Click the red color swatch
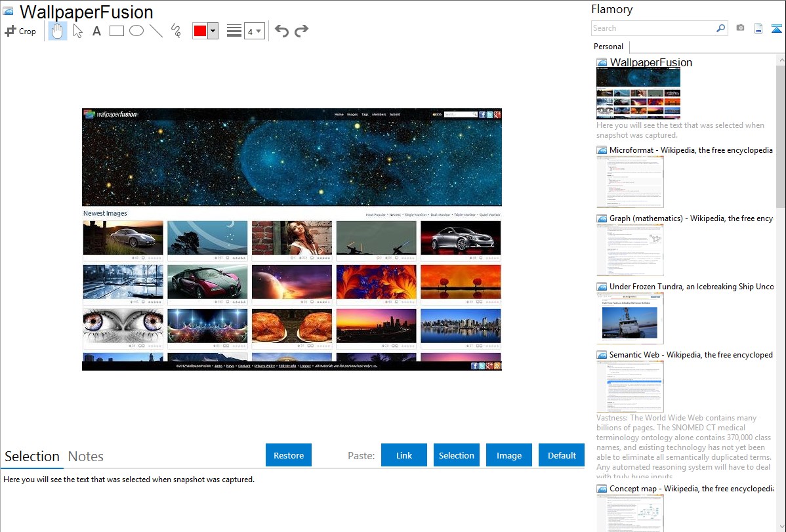 click(x=200, y=31)
